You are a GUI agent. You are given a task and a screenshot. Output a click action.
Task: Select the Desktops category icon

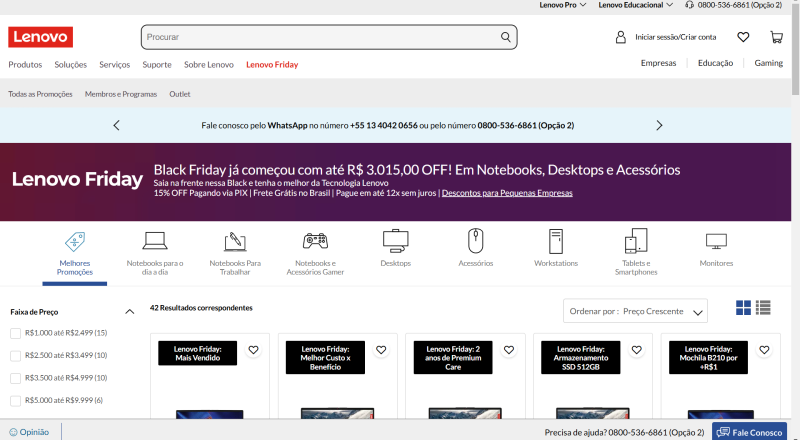coord(395,241)
